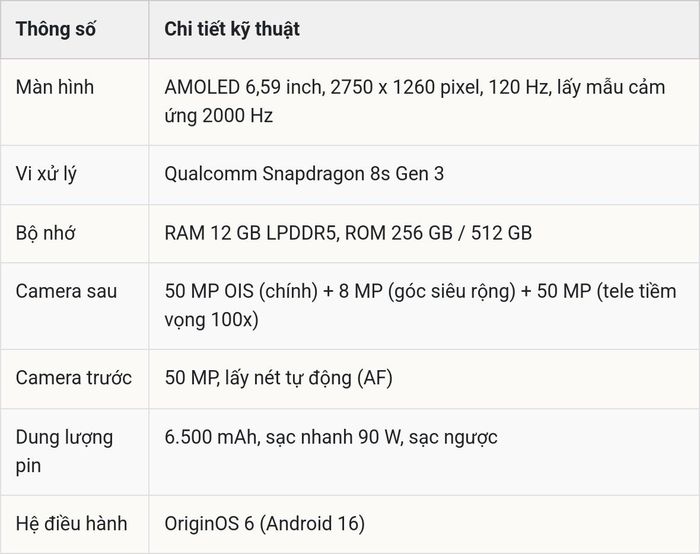
Task: Click "Qualcomm Snapdragon 8s Gen 3" cell
Action: click(304, 174)
